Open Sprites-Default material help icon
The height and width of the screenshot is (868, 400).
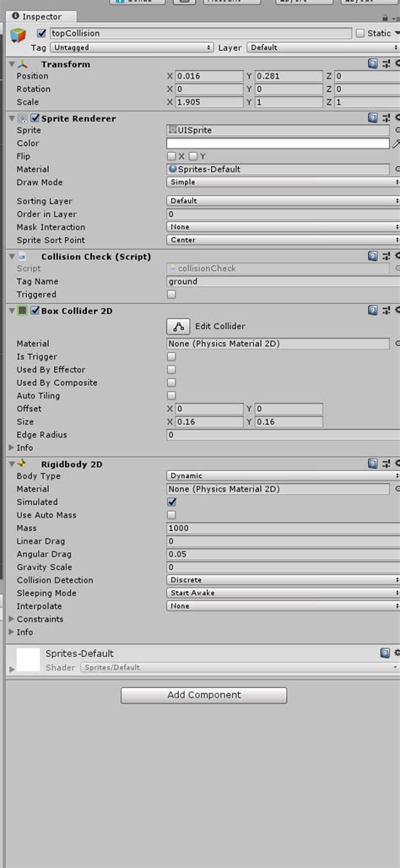386,654
